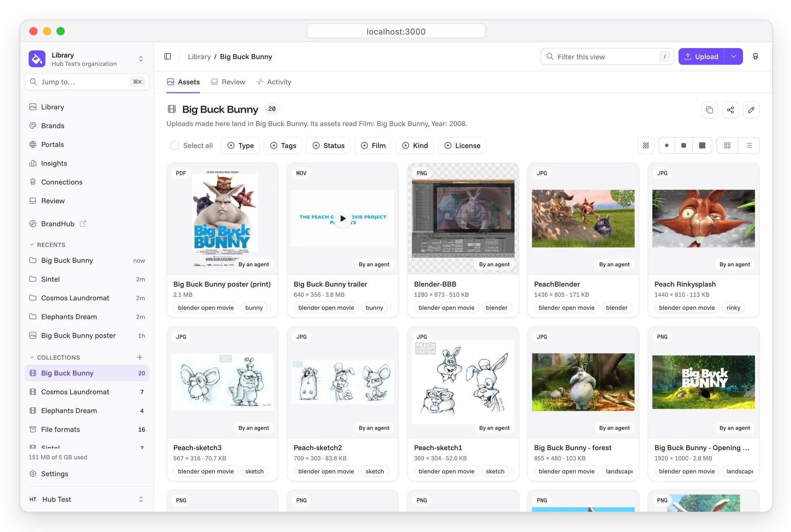Screen dimensions: 791x532
Task: Open the Cosmos Laundromat collection
Action: (87, 392)
